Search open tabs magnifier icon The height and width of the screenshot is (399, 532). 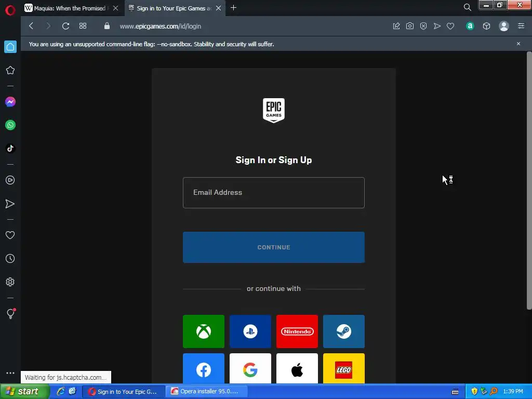coord(467,7)
